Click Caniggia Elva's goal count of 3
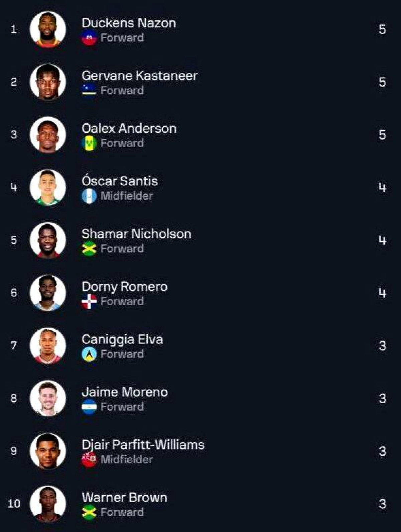The width and height of the screenshot is (401, 532). point(383,346)
